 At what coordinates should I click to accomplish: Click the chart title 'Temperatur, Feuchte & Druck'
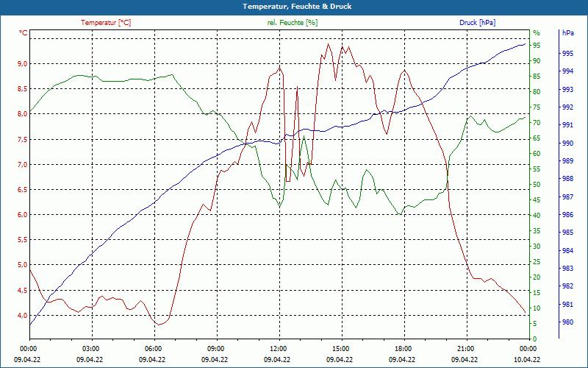(x=297, y=7)
